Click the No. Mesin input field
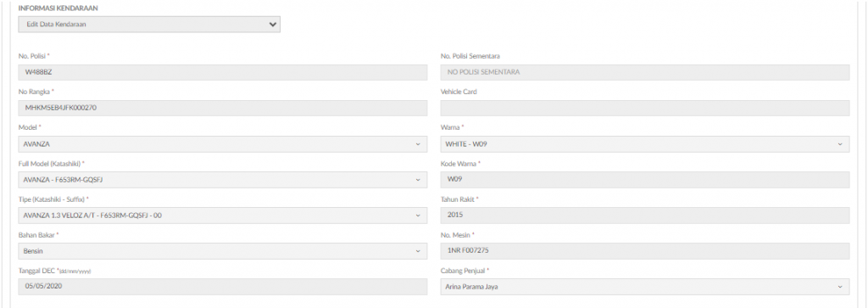 tap(645, 251)
